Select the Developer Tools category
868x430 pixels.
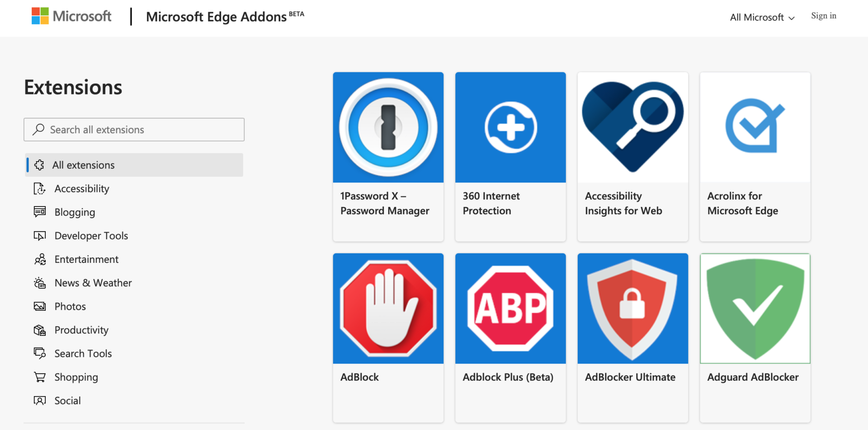(134, 235)
